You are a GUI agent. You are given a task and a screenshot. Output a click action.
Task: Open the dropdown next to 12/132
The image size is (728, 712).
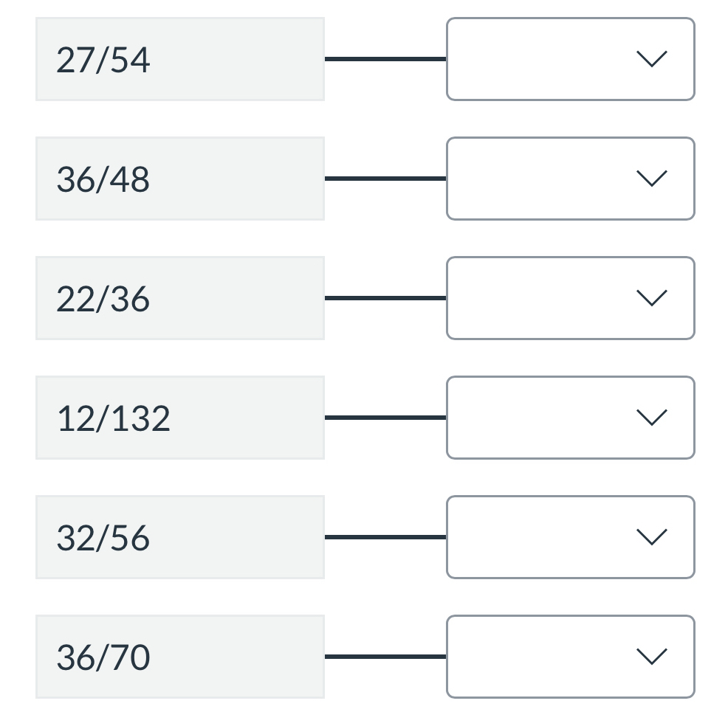tap(570, 418)
